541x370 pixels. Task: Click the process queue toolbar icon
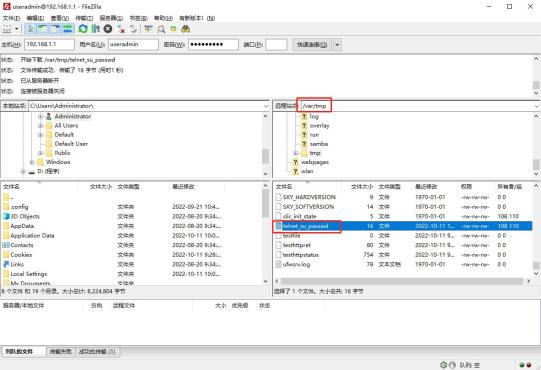point(96,29)
